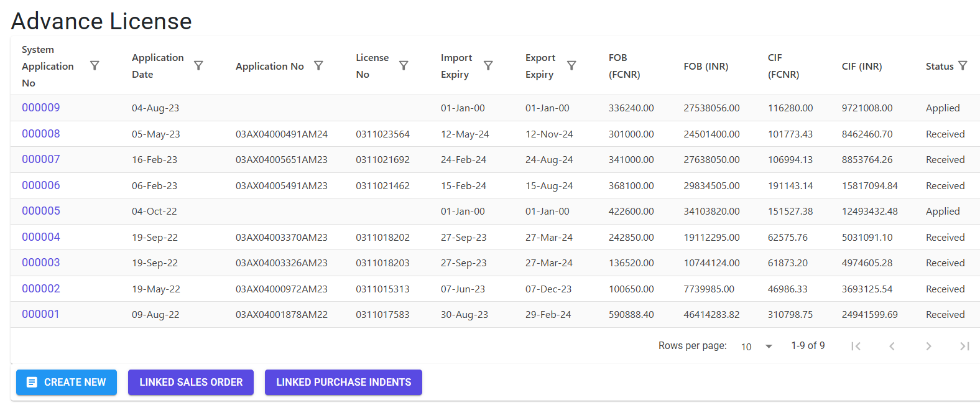This screenshot has height=405, width=980.
Task: Click license number 0311021462
Action: [382, 185]
